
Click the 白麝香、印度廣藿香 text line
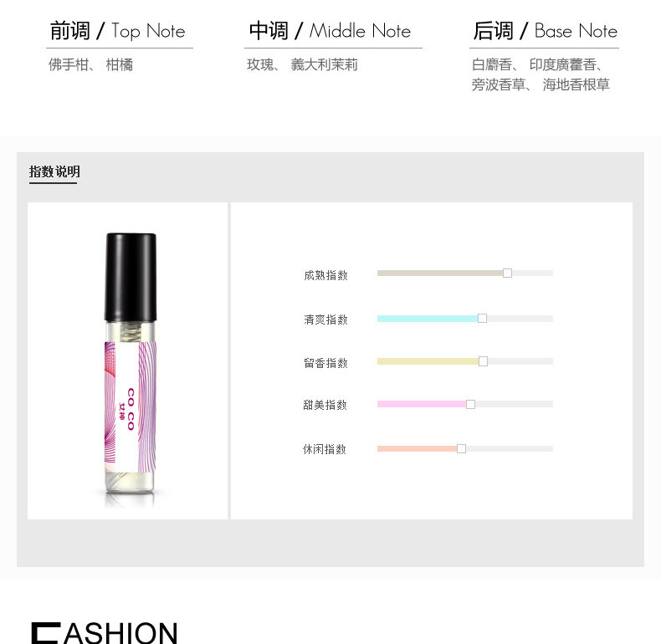538,64
